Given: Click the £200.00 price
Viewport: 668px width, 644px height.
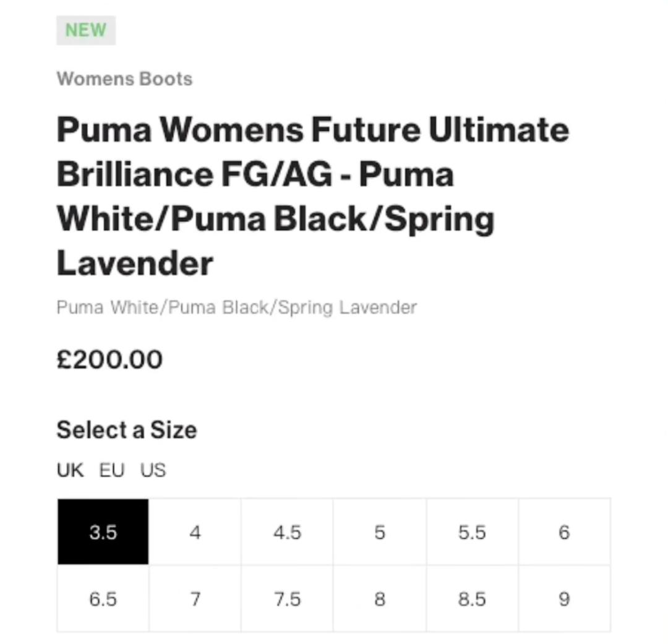Looking at the screenshot, I should 109,359.
